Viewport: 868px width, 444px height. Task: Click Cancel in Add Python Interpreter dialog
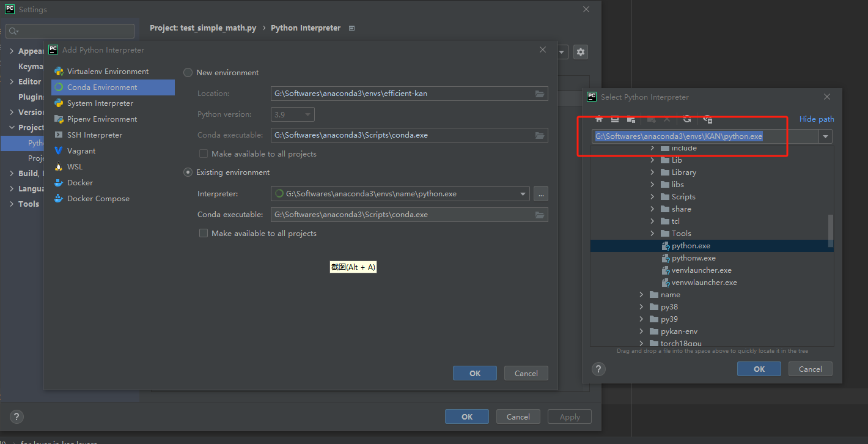(526, 373)
